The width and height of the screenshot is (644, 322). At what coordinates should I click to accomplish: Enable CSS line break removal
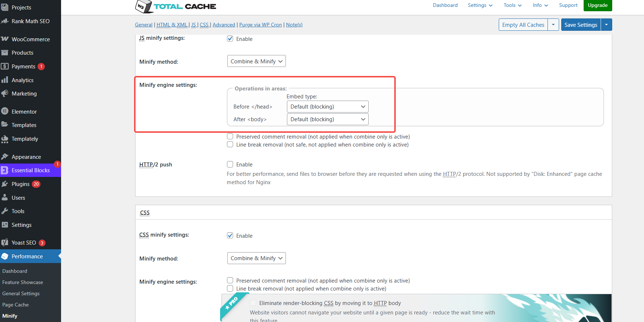point(230,288)
